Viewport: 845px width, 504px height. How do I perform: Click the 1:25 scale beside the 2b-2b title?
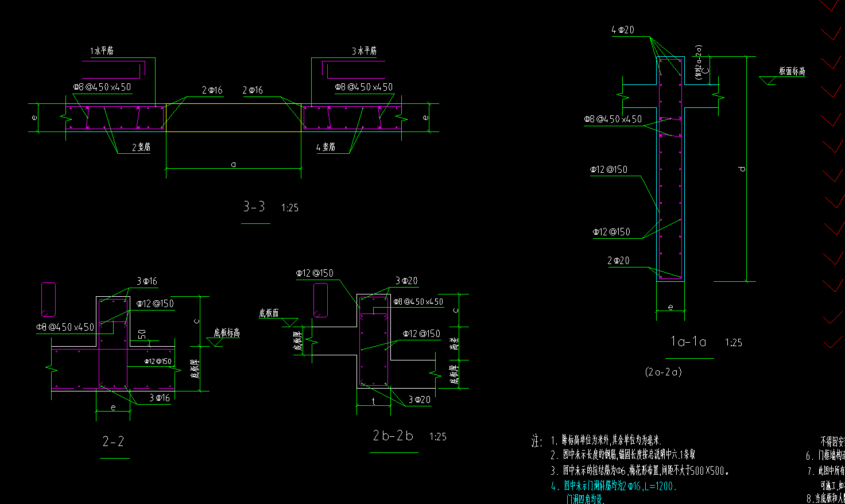pos(438,437)
